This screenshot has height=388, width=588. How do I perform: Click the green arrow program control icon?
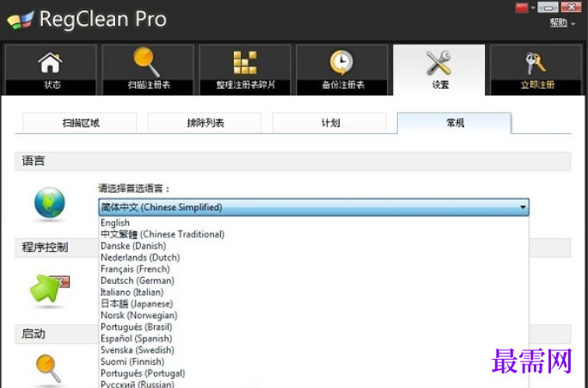pos(49,288)
